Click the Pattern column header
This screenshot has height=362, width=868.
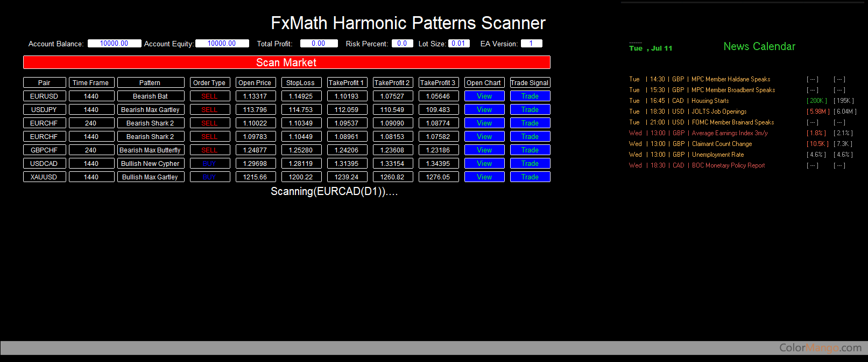(150, 82)
